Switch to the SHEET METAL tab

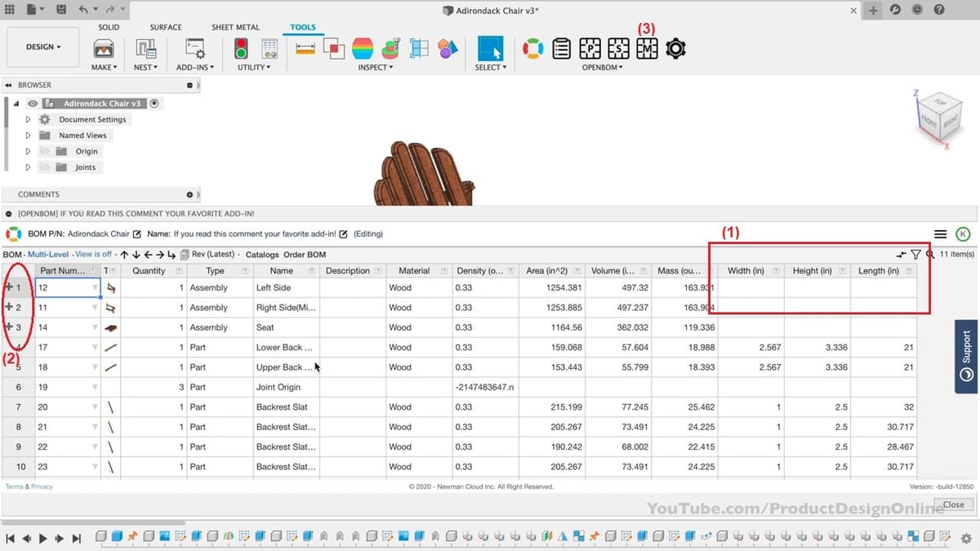coord(235,27)
